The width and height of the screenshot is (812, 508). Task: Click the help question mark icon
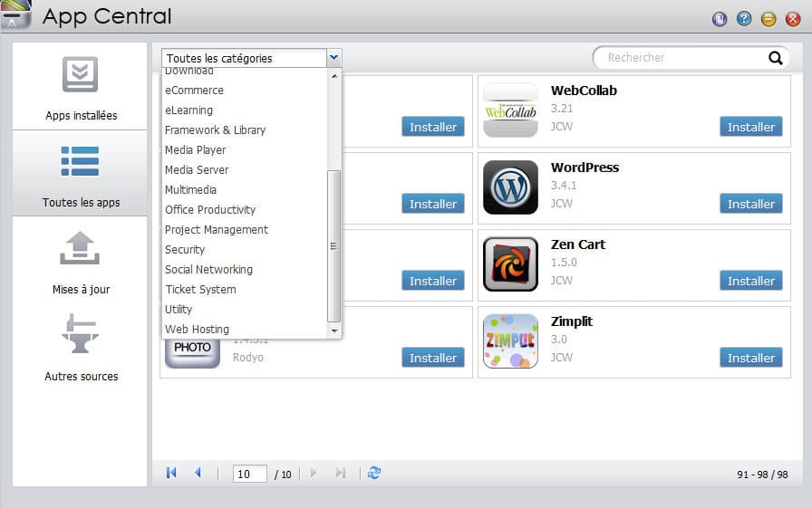pyautogui.click(x=744, y=19)
